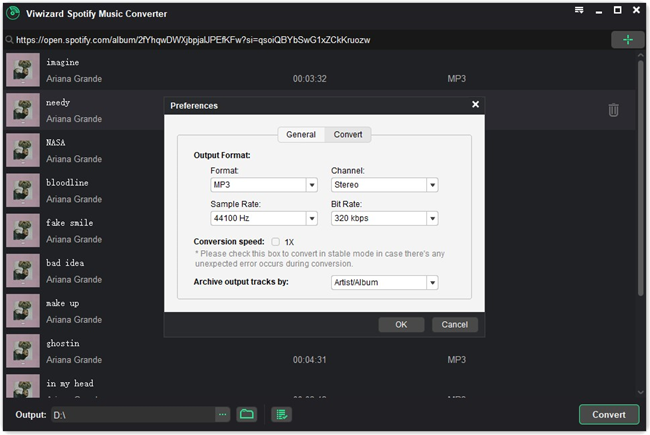The width and height of the screenshot is (650, 435).
Task: Close the Preferences dialog
Action: 475,104
